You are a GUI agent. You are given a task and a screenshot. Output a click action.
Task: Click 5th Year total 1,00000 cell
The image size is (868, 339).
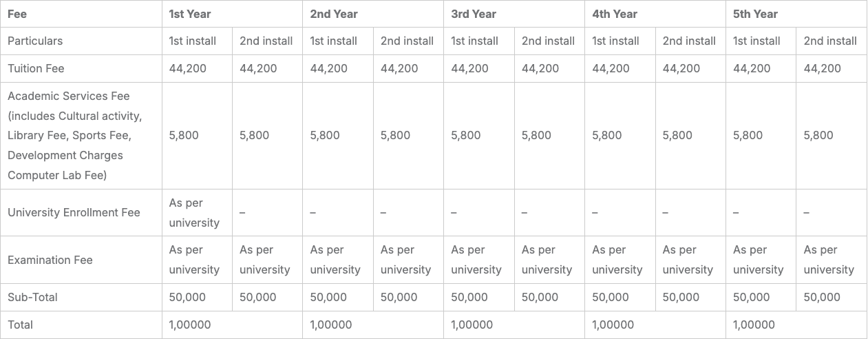(x=754, y=325)
